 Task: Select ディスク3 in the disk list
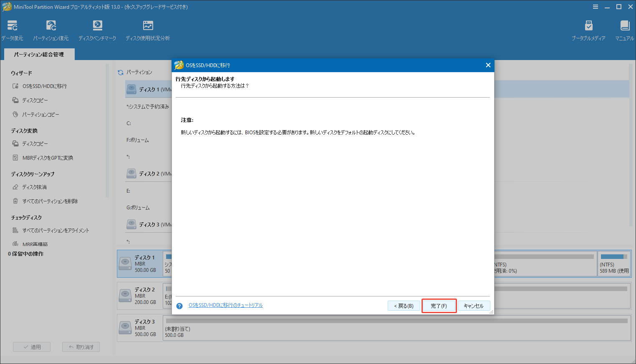[x=145, y=328]
